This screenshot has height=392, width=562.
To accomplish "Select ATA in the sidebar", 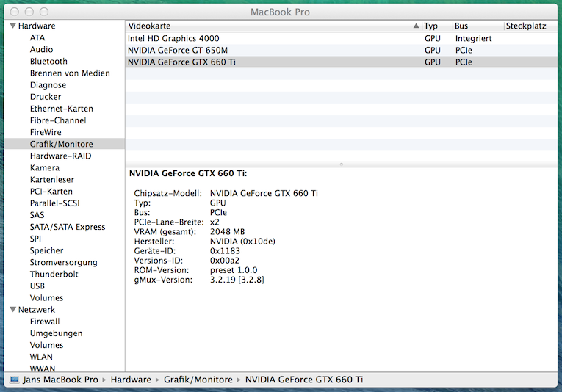I will click(37, 37).
